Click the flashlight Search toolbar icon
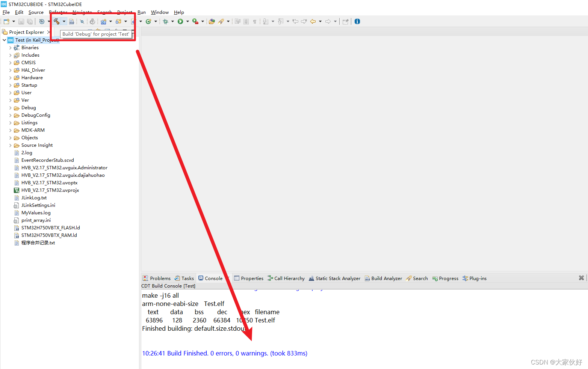 (221, 21)
